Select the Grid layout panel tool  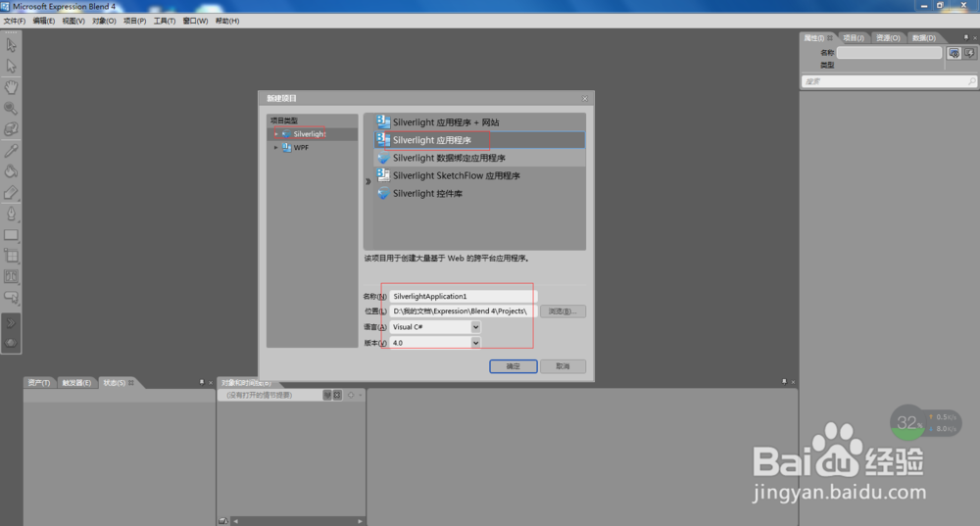pyautogui.click(x=11, y=256)
